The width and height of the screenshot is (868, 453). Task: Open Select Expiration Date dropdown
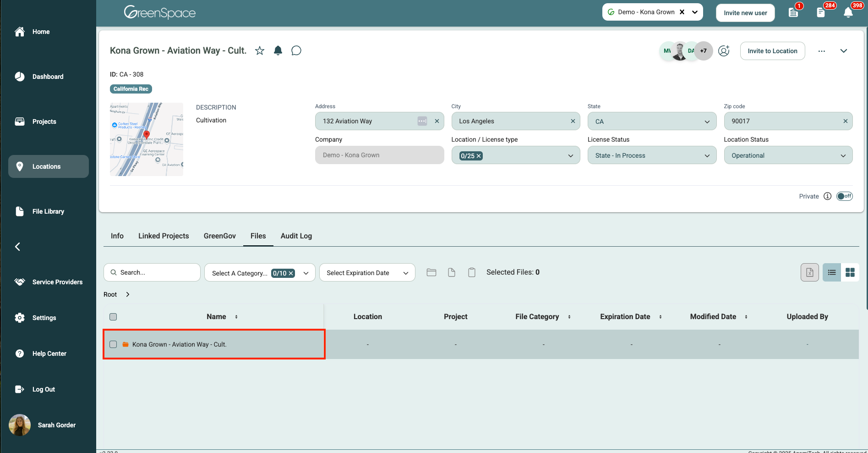pos(367,273)
